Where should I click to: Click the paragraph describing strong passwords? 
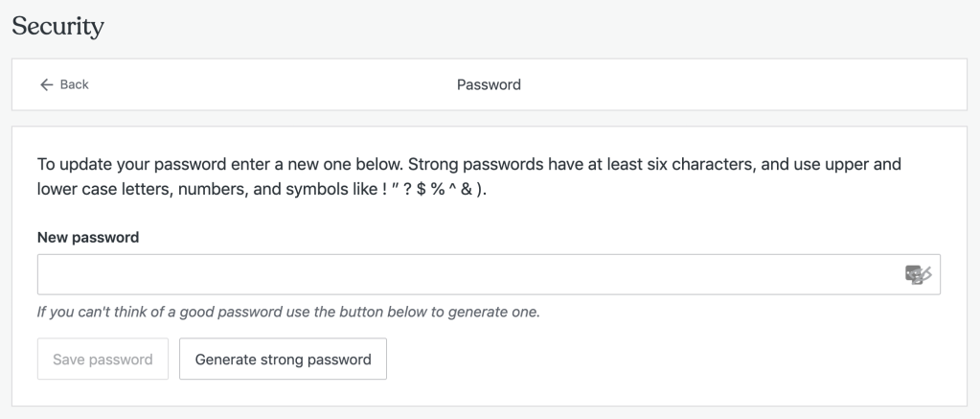pos(469,176)
